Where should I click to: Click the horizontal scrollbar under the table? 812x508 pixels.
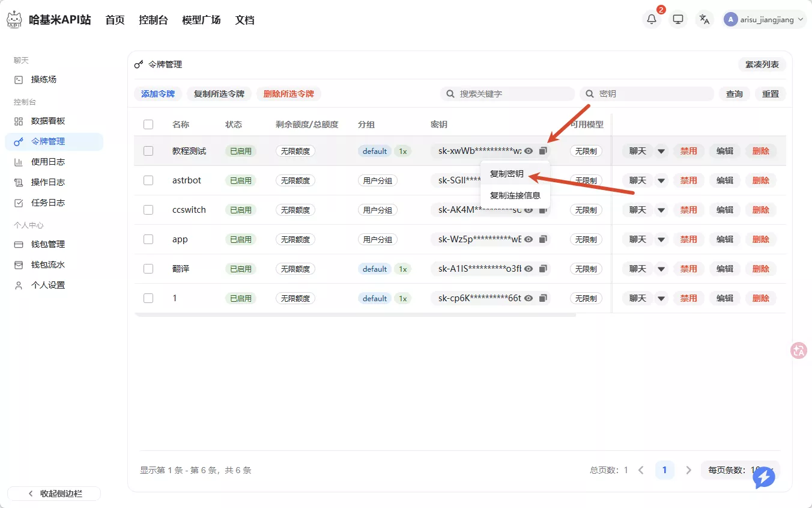(x=355, y=314)
